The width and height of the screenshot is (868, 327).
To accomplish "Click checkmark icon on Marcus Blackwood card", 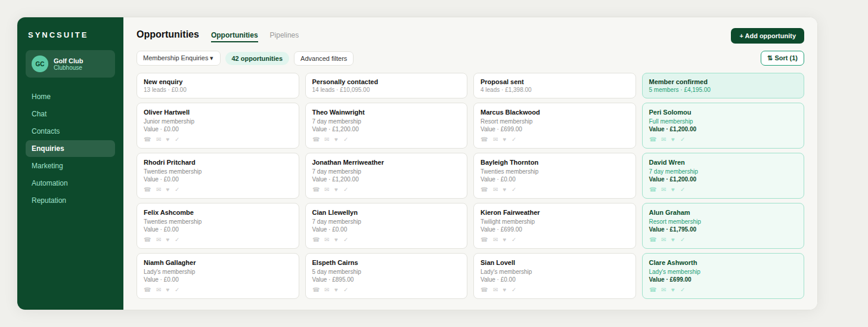I will click(514, 139).
